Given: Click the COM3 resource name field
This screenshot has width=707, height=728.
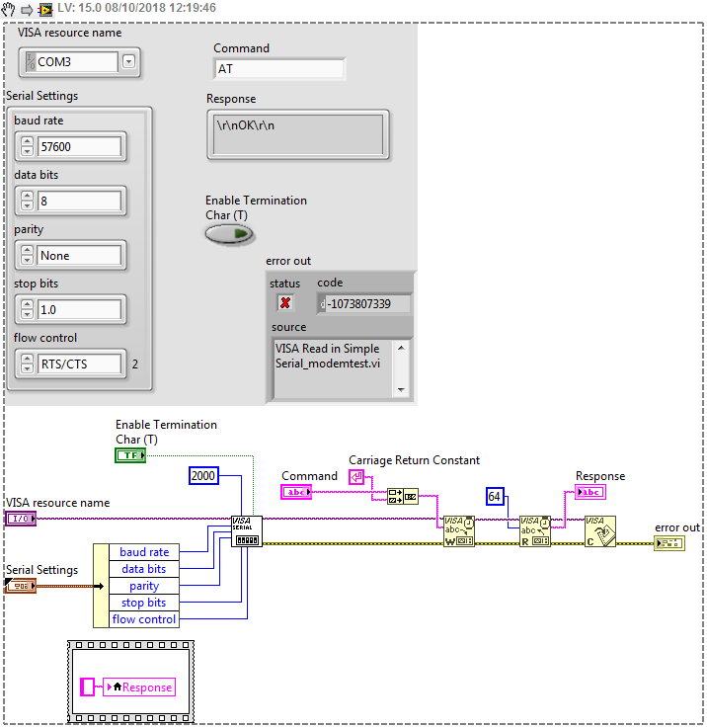Looking at the screenshot, I should coord(71,62).
